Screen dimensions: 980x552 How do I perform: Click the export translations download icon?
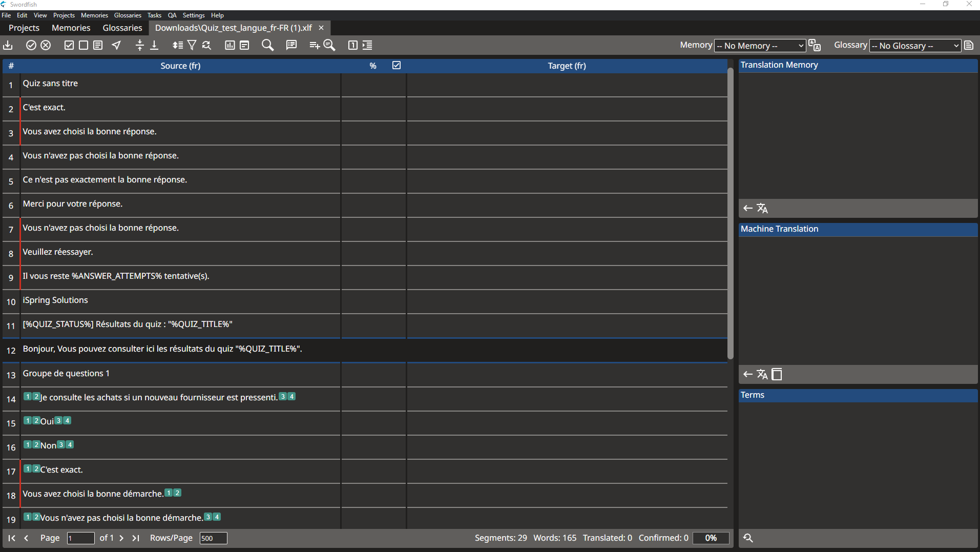click(x=8, y=46)
